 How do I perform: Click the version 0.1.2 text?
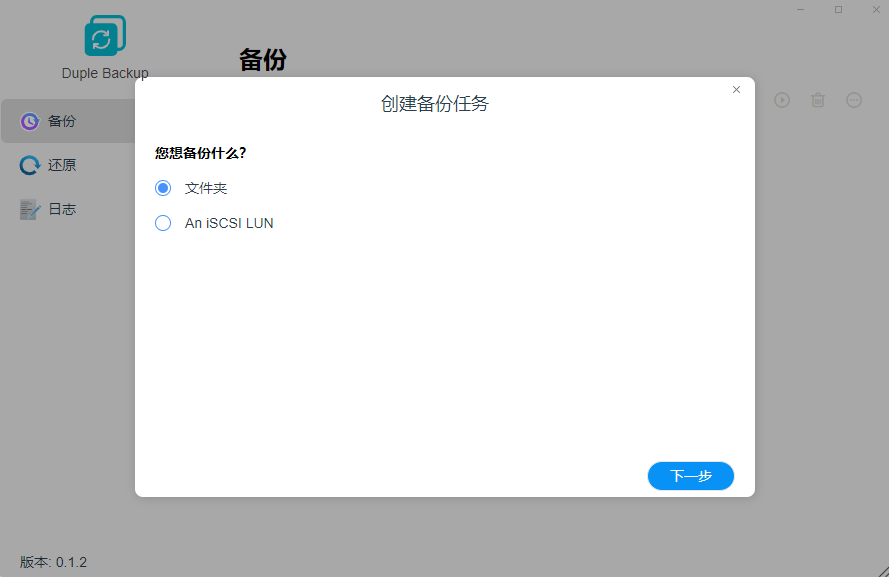coord(54,562)
